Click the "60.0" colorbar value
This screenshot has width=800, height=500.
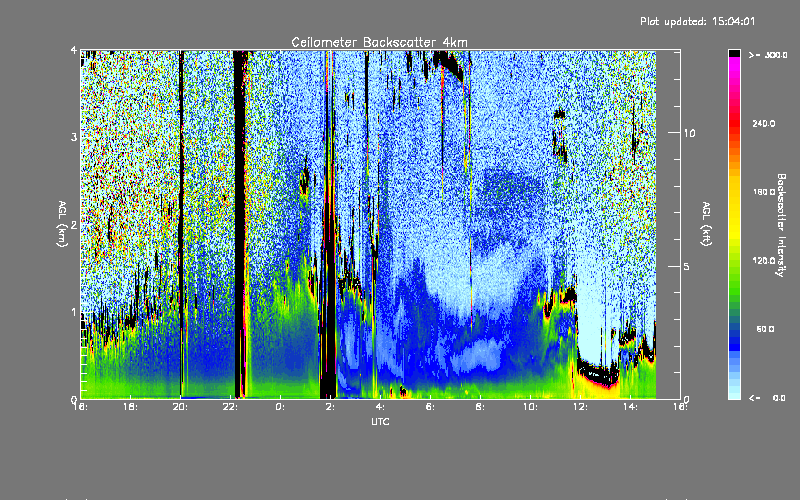tap(765, 329)
